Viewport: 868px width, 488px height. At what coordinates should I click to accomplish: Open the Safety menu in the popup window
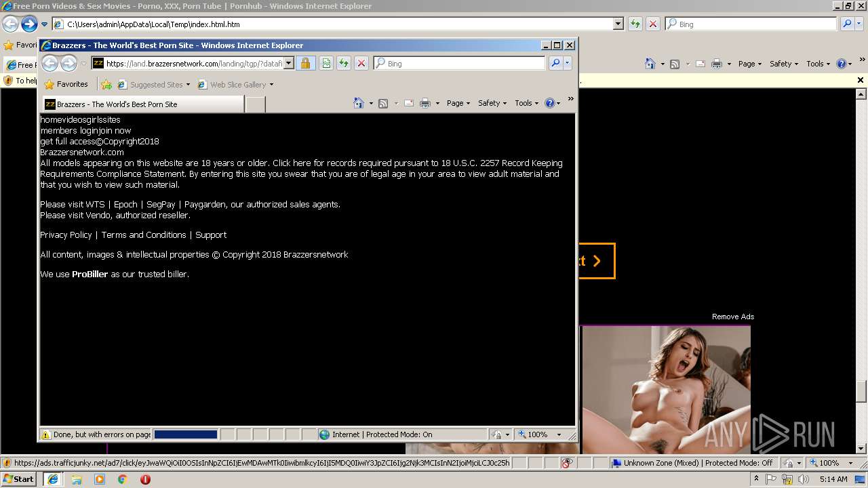pyautogui.click(x=492, y=103)
